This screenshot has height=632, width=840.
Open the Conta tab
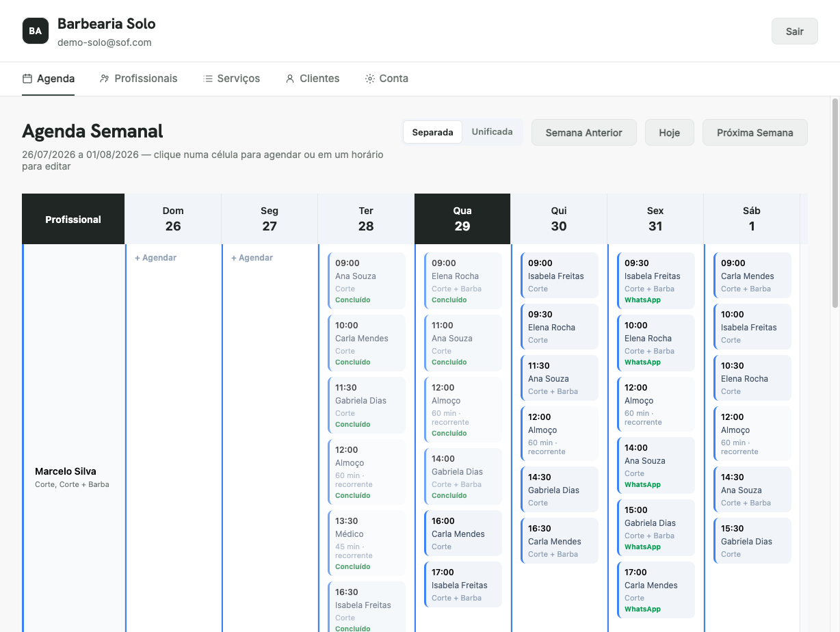pos(387,79)
